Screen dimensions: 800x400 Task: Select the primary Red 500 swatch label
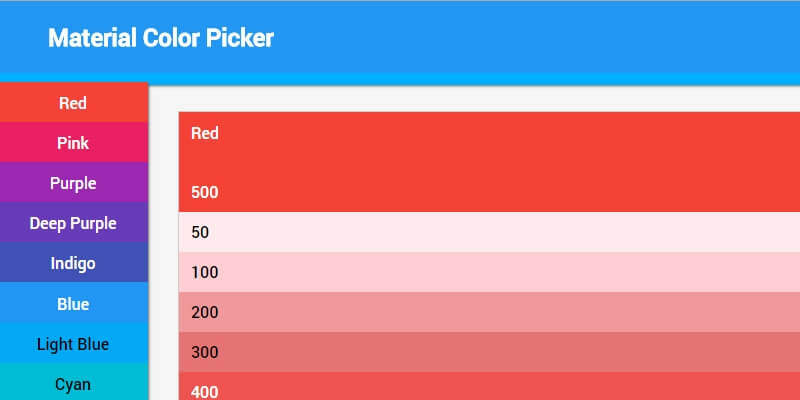(205, 192)
